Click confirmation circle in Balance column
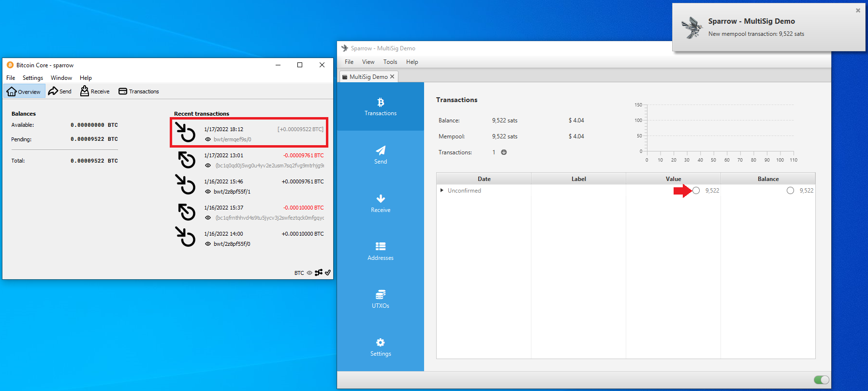Image resolution: width=868 pixels, height=391 pixels. click(x=790, y=190)
